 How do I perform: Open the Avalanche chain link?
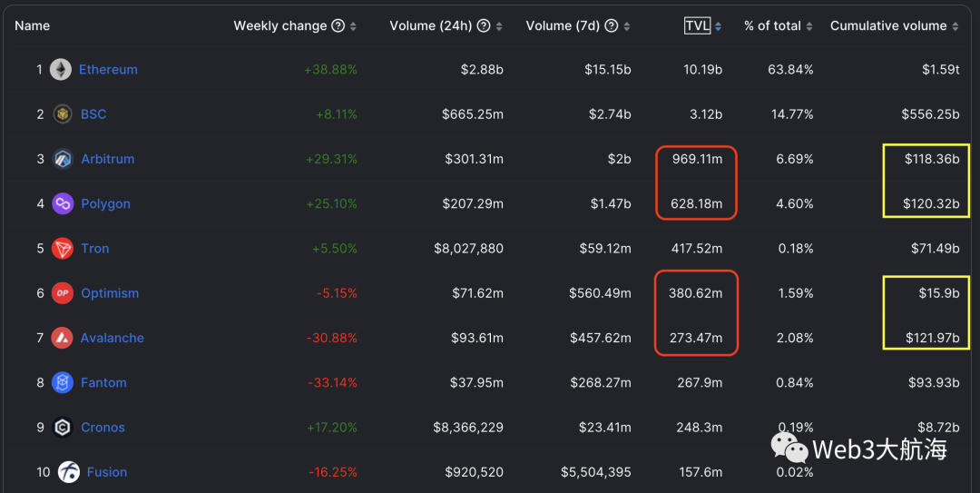click(x=113, y=338)
